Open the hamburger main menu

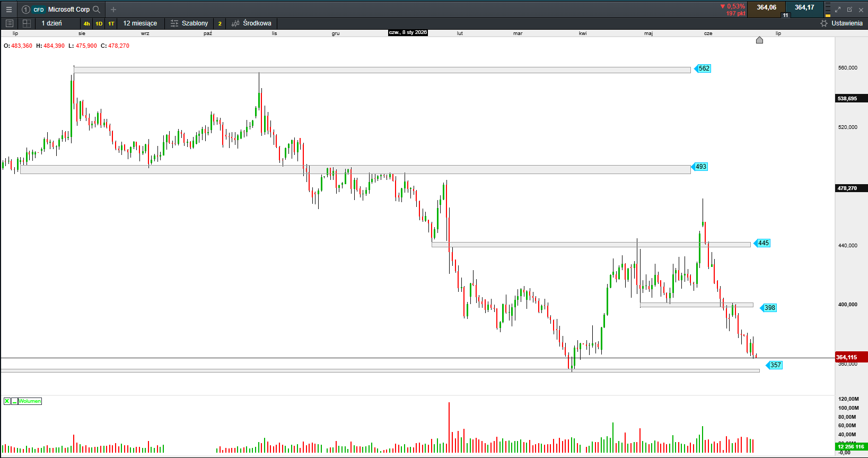coord(8,10)
